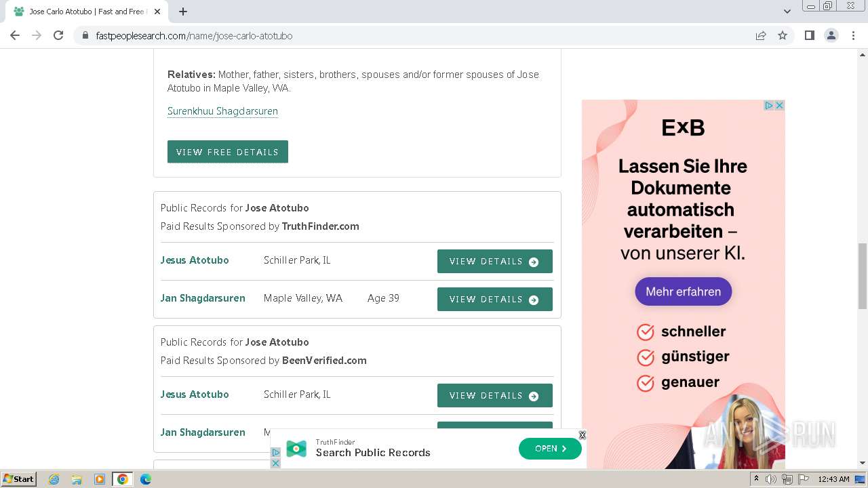Viewport: 868px width, 488px height.
Task: Click the BeenVerified.com sponsor text
Action: pos(324,361)
